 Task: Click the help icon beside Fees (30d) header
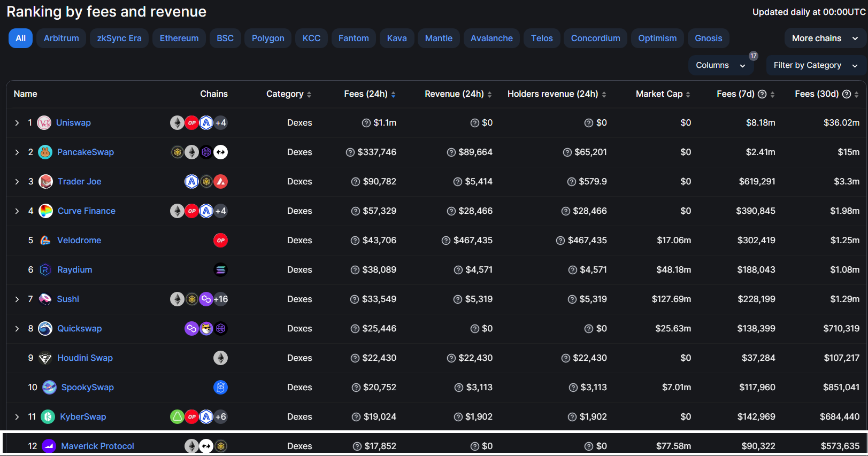tap(847, 94)
